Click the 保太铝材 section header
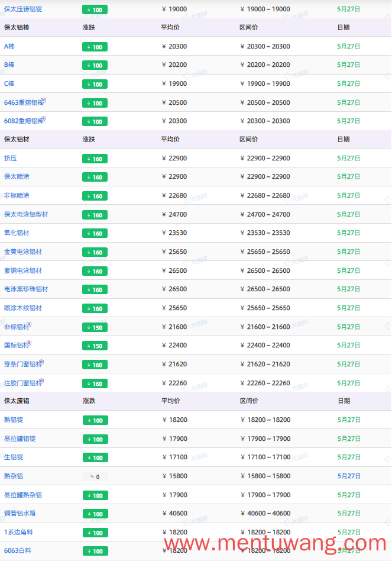Viewport: 392px width, 561px height. (17, 140)
